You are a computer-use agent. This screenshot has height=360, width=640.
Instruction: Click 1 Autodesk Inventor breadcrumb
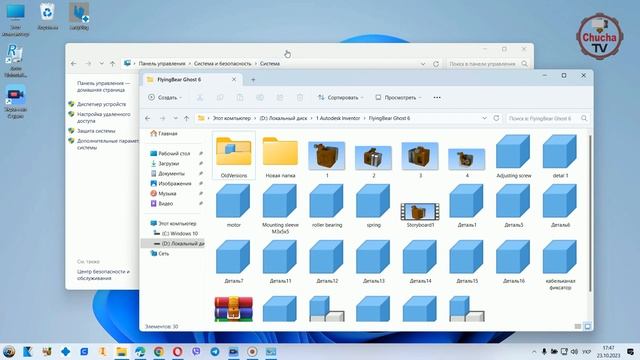338,118
